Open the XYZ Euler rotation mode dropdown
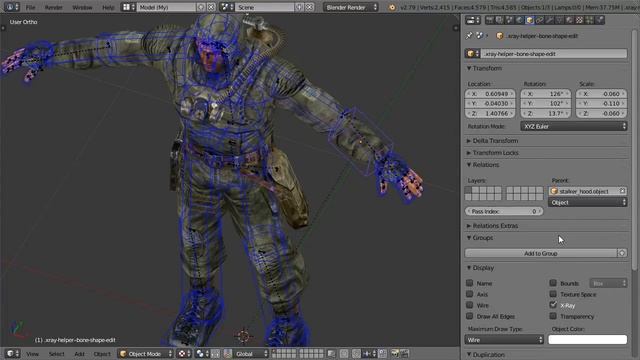640x360 pixels. 574,127
